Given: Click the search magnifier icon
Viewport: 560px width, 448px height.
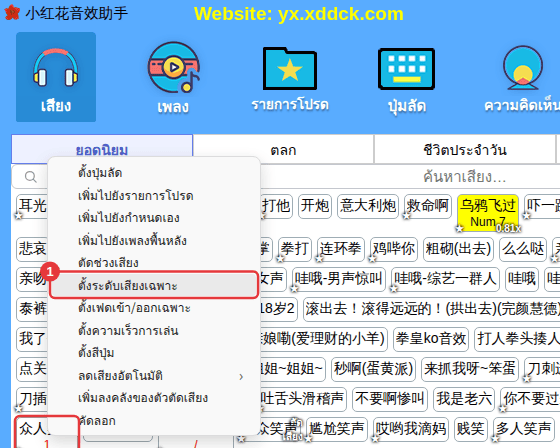Looking at the screenshot, I should click(x=31, y=177).
